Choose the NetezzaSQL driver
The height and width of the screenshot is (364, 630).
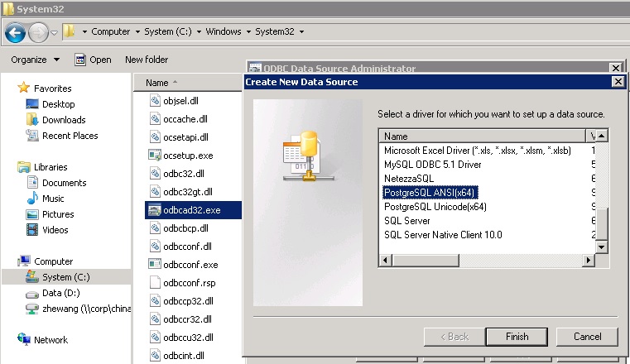pos(409,179)
